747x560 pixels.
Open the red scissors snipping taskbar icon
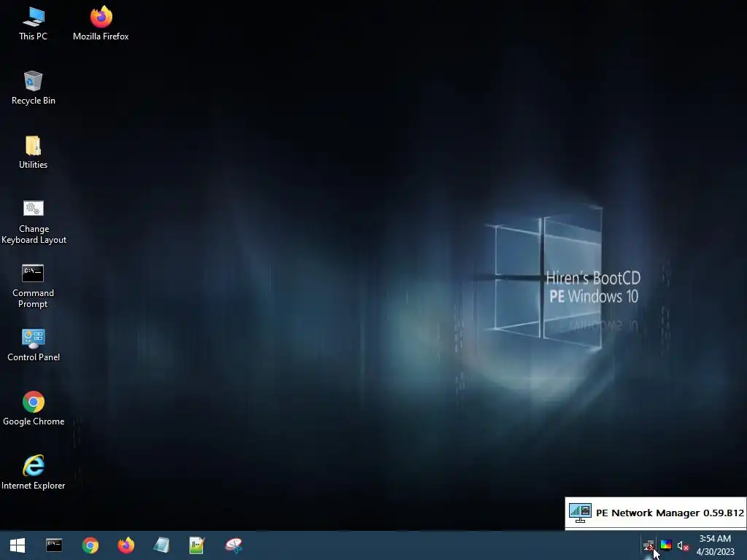[x=233, y=545]
